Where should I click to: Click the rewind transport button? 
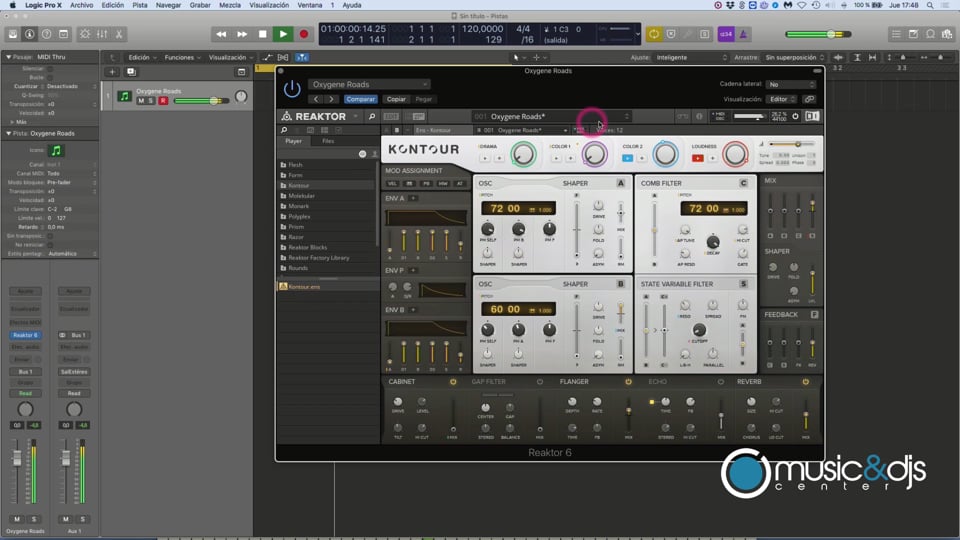221,34
